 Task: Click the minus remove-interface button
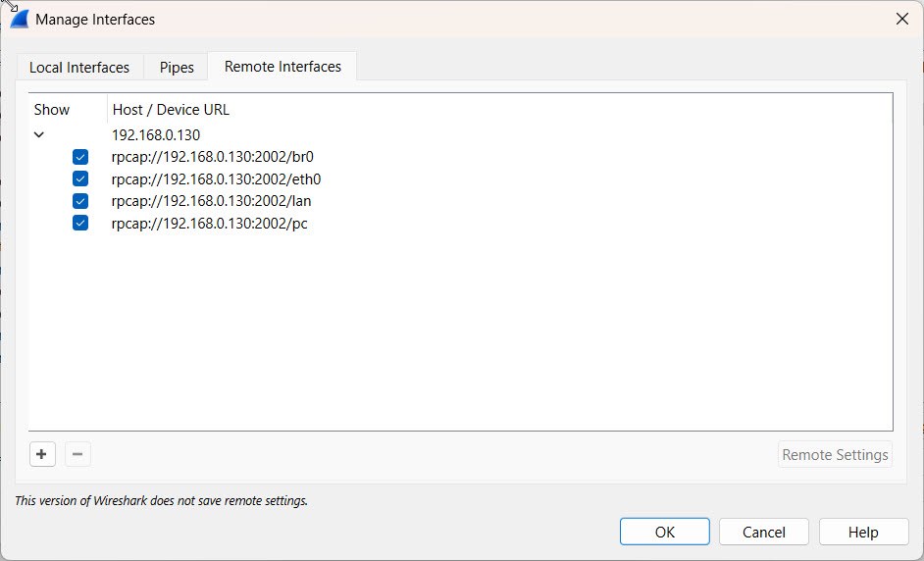(x=77, y=454)
